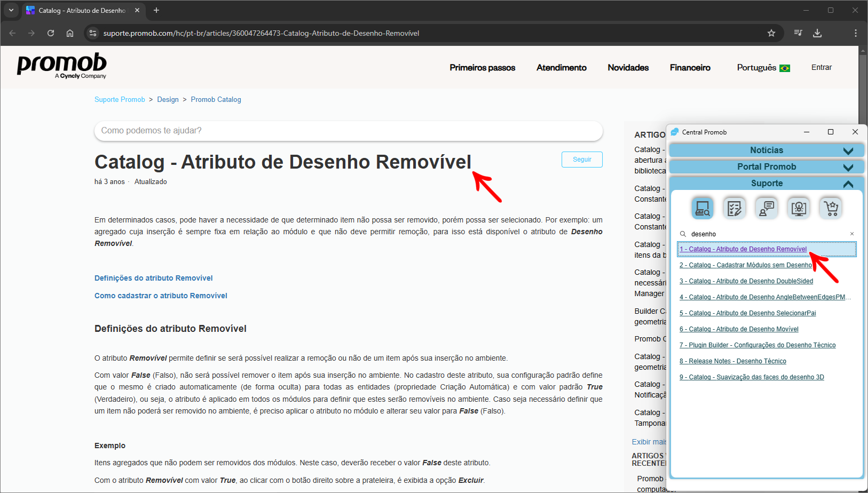Open the tab search dropdown arrow
Screen dimensions: 868x493
coord(11,10)
